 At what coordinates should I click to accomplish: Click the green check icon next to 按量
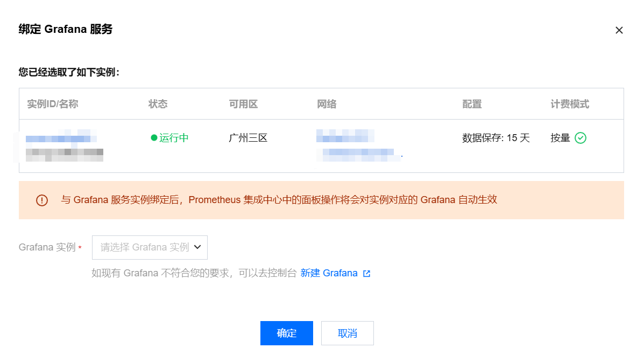[581, 138]
